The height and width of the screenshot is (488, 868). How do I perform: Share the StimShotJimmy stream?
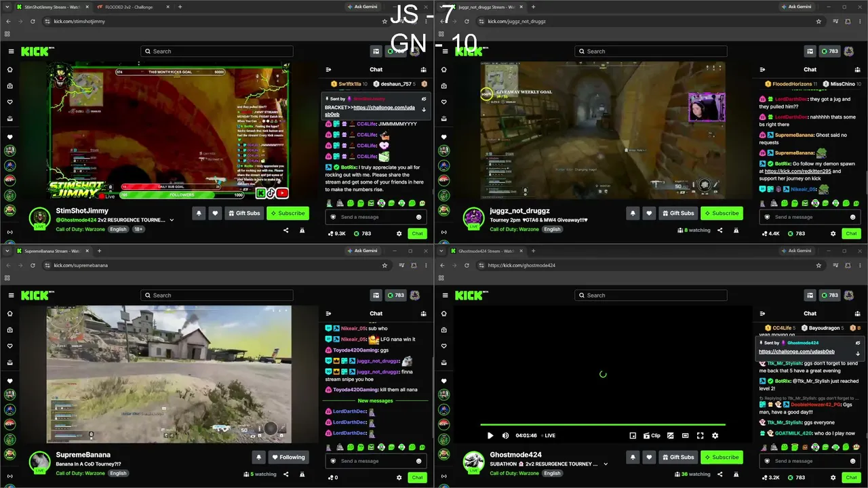point(285,230)
